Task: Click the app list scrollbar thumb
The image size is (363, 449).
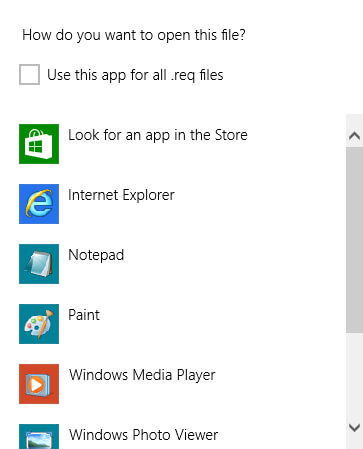Action: [x=354, y=240]
